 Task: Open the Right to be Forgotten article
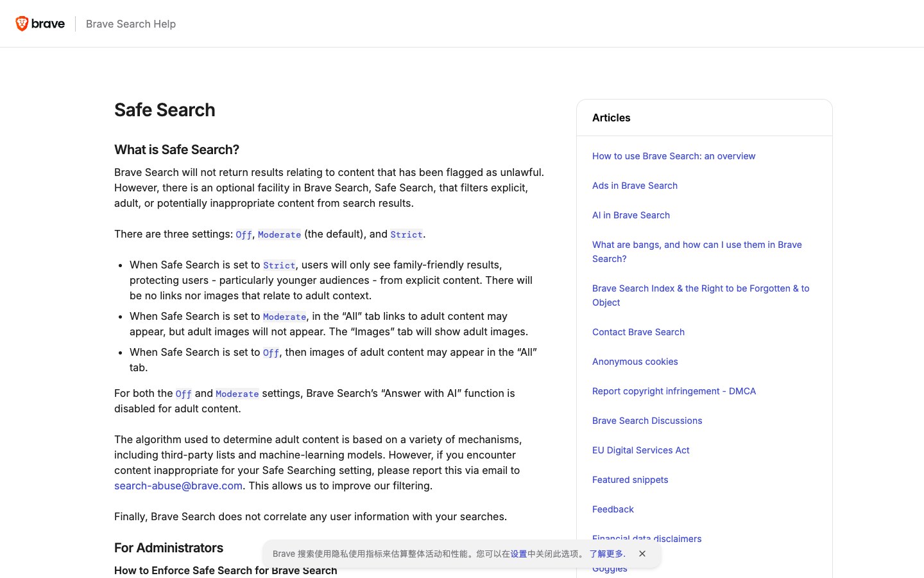(x=701, y=295)
